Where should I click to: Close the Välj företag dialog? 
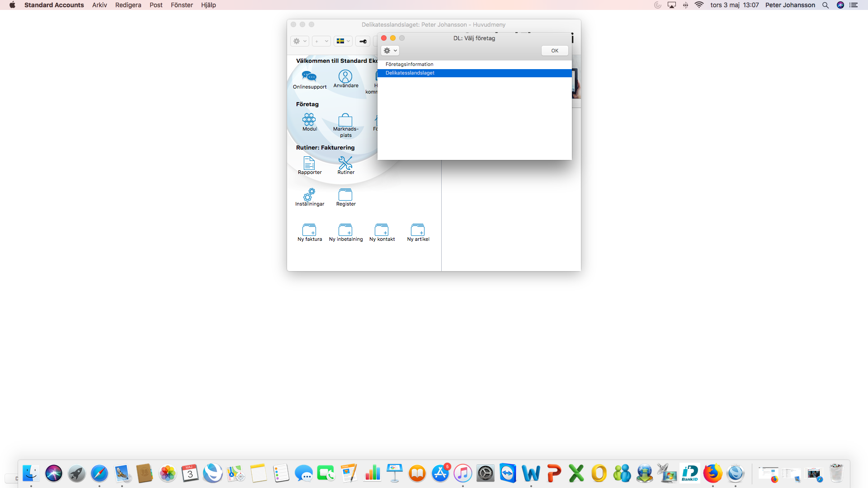[384, 38]
